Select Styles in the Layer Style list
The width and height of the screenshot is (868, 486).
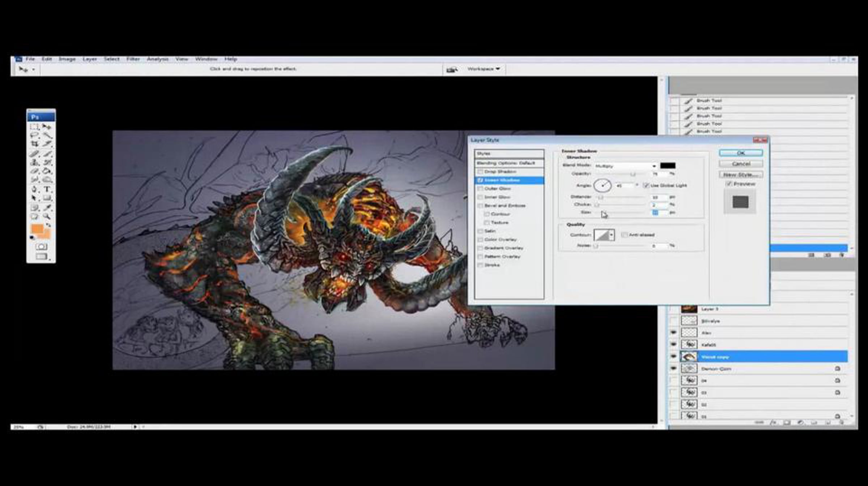(509, 154)
